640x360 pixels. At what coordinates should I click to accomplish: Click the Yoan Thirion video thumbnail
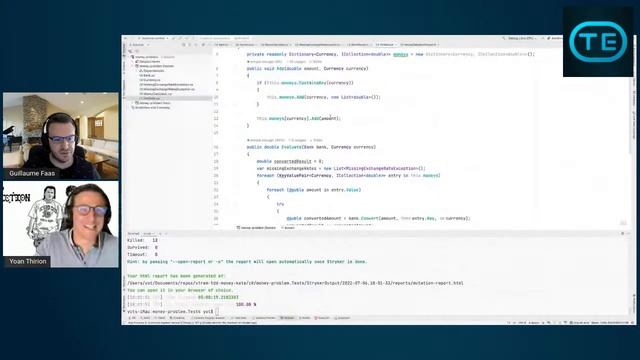pos(61,224)
